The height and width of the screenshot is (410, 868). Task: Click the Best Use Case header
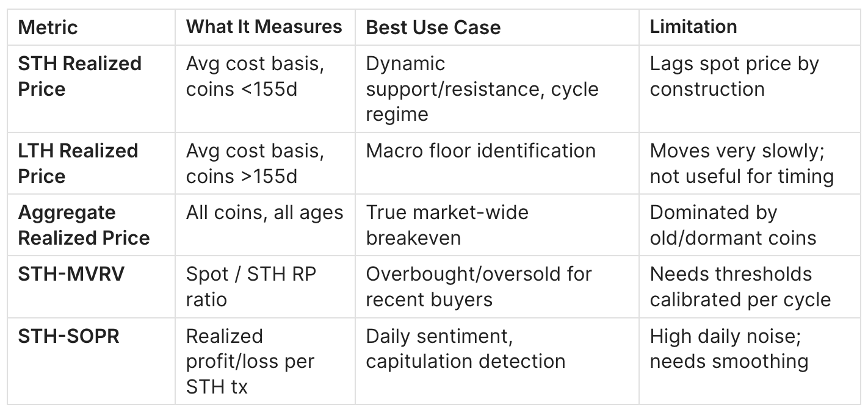[x=433, y=27]
